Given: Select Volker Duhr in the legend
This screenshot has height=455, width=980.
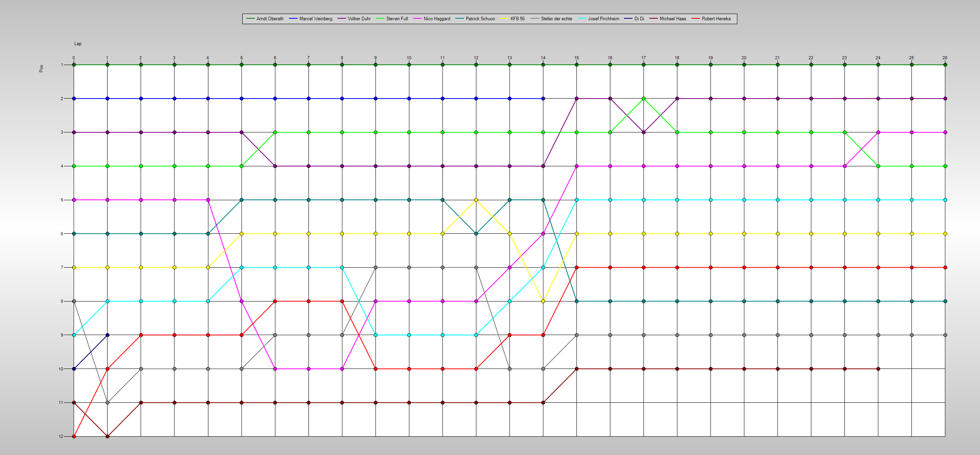Looking at the screenshot, I should tap(354, 19).
